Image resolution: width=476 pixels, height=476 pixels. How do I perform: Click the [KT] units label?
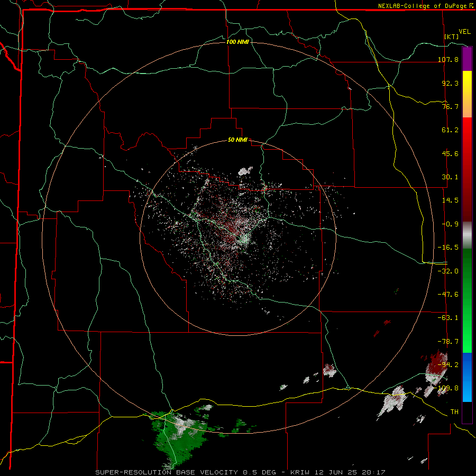coord(452,36)
